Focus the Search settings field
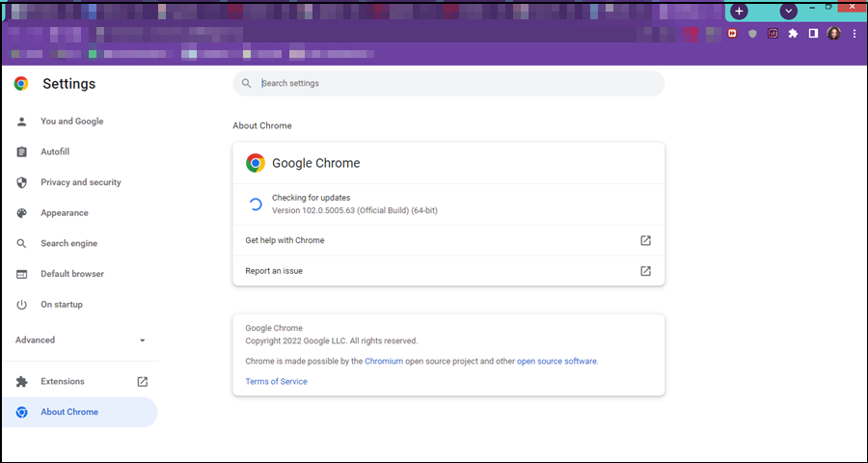This screenshot has width=868, height=463. coord(448,84)
